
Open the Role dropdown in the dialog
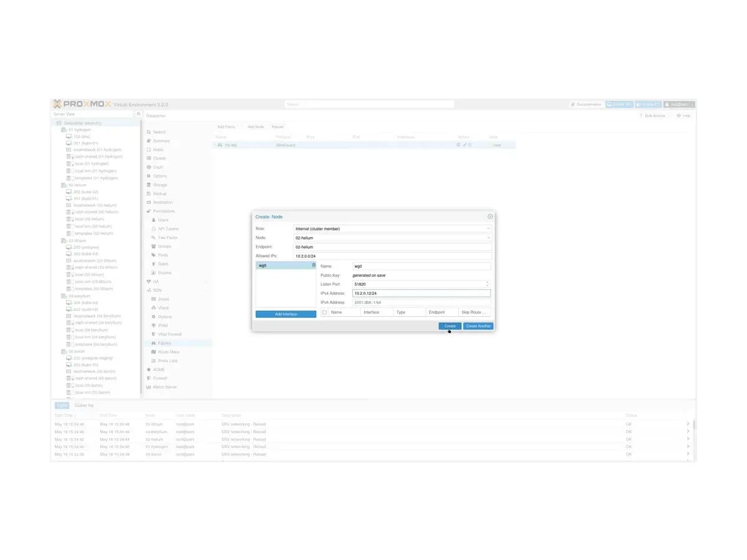(489, 229)
